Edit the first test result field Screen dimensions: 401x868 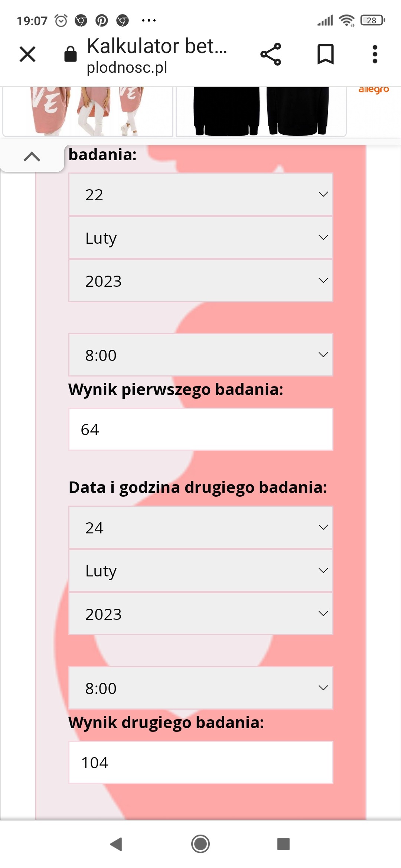(x=200, y=429)
